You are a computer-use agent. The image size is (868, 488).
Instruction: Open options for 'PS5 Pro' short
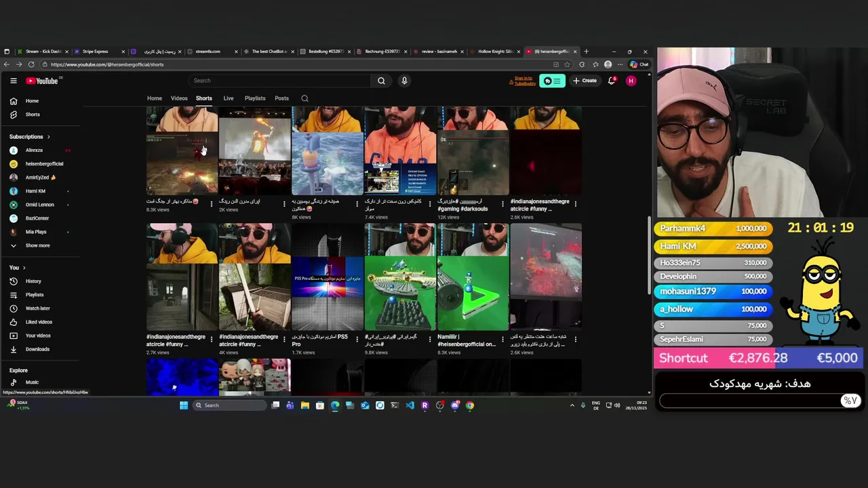pos(357,340)
